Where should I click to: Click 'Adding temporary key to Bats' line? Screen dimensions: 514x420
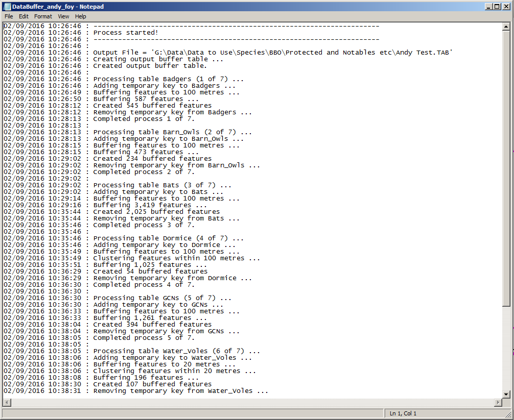pos(158,192)
